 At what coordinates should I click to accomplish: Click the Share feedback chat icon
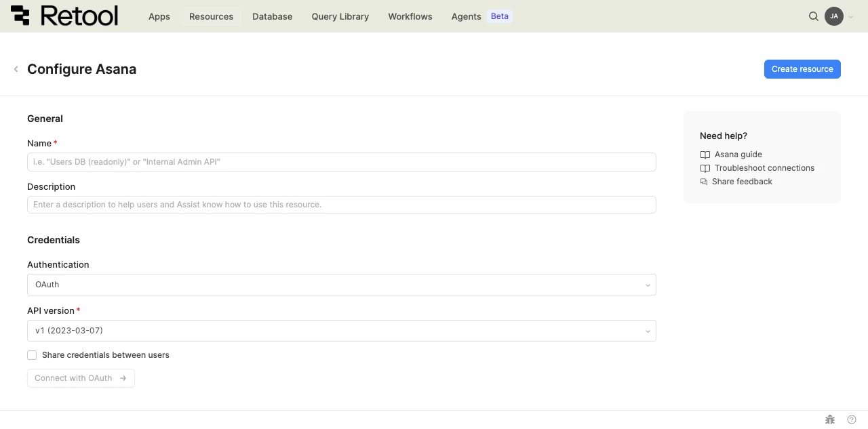coord(704,182)
